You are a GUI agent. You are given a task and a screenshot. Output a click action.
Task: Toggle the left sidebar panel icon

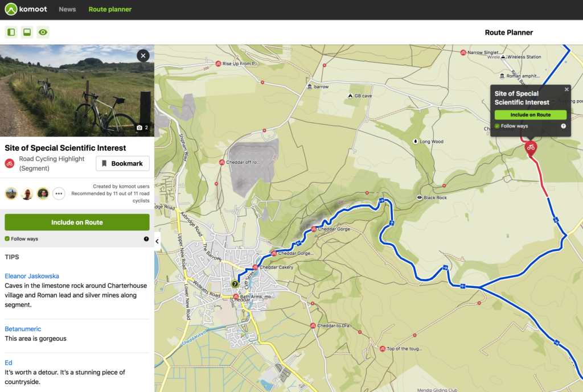[11, 32]
